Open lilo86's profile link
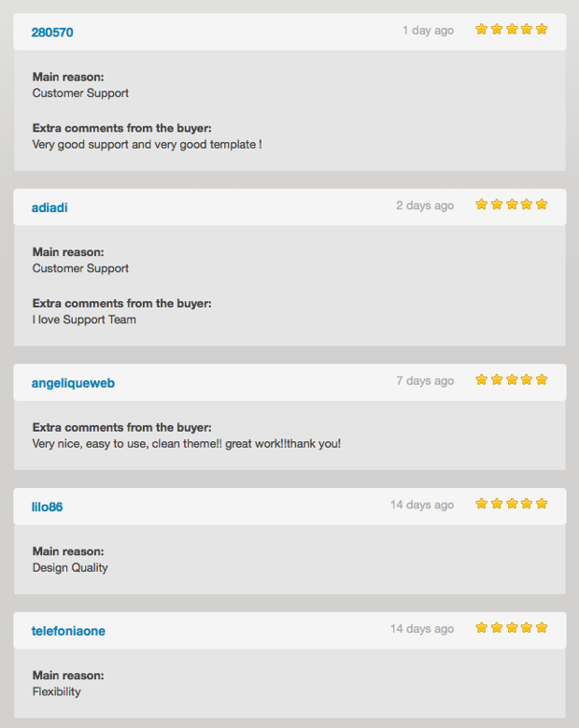 pyautogui.click(x=47, y=507)
